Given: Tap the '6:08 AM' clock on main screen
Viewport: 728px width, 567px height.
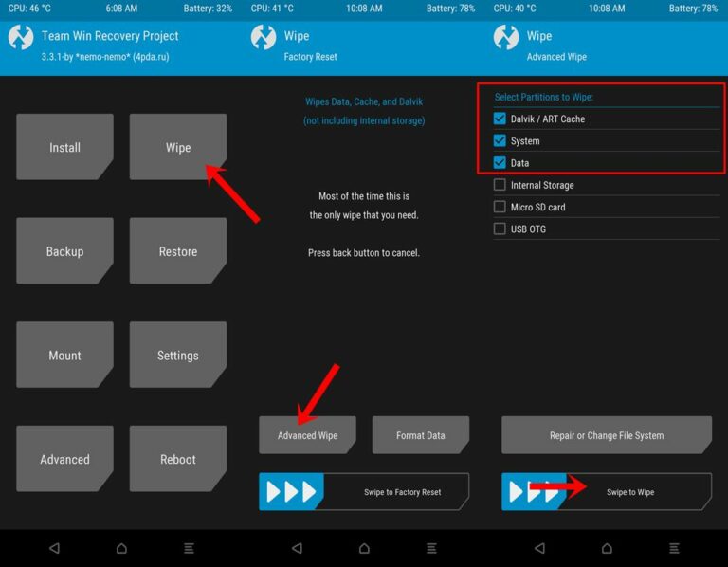Looking at the screenshot, I should (121, 9).
